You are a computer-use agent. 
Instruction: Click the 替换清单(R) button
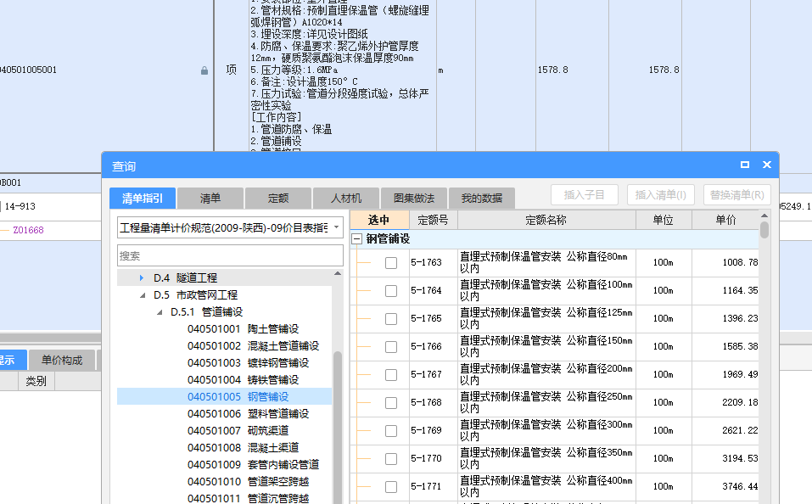click(x=737, y=195)
